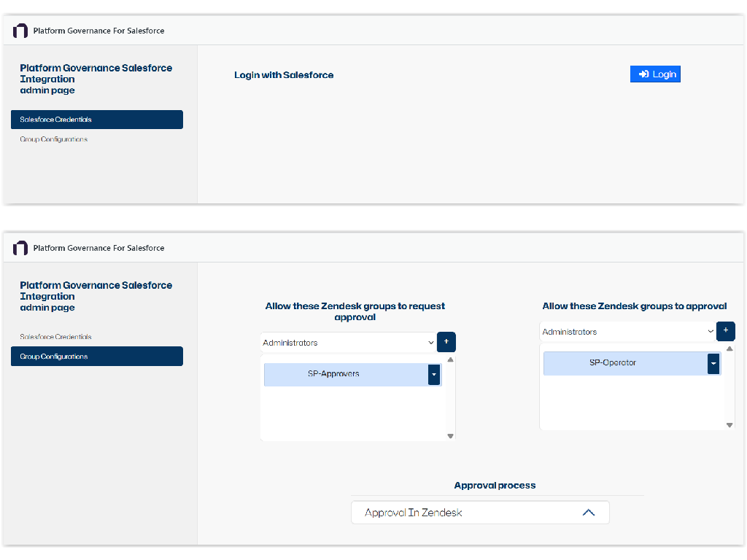Click the plus icon to add a requester group
Viewport: 747px width, 560px height.
(x=446, y=343)
